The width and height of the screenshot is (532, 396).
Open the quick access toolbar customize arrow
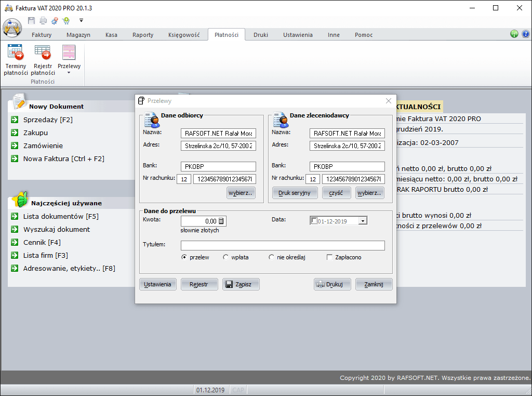[82, 21]
